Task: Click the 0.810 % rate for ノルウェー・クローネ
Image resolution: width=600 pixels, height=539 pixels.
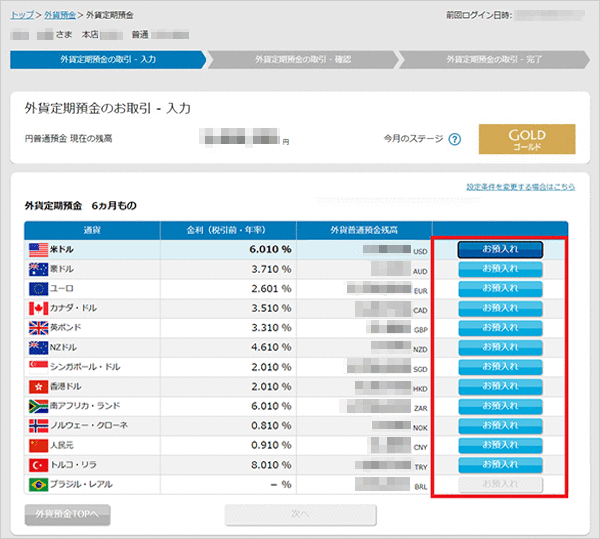Action: click(x=271, y=426)
